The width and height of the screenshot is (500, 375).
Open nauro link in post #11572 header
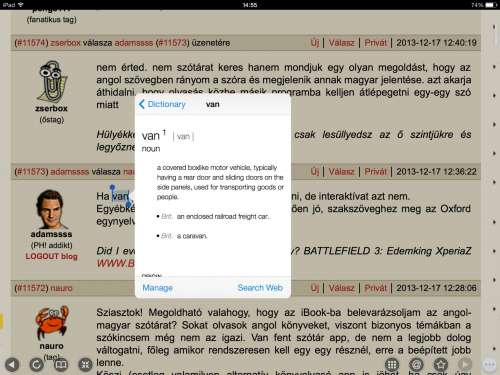pyautogui.click(x=61, y=288)
